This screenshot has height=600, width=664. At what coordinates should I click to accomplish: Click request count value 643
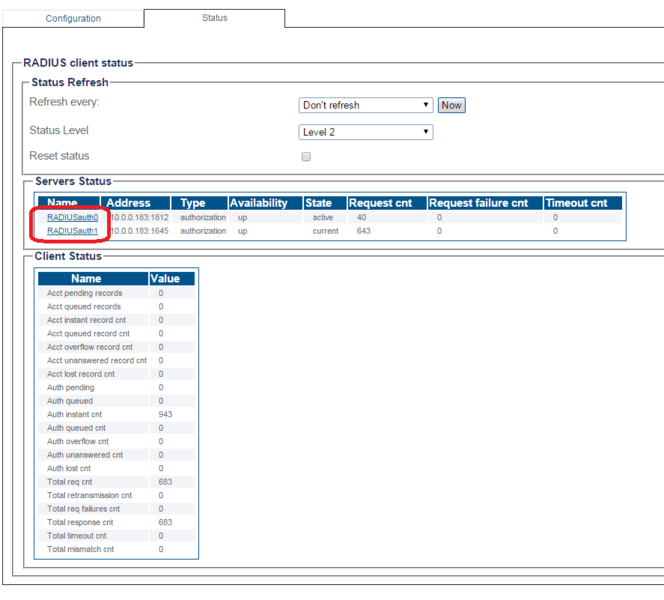tap(363, 231)
